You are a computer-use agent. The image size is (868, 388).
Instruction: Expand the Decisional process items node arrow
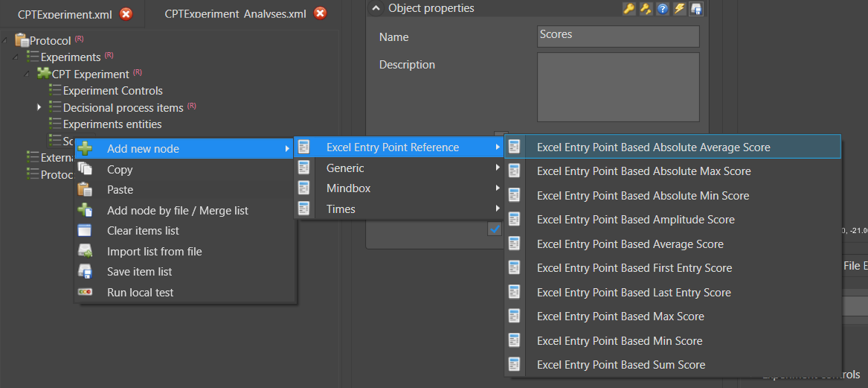(x=39, y=108)
